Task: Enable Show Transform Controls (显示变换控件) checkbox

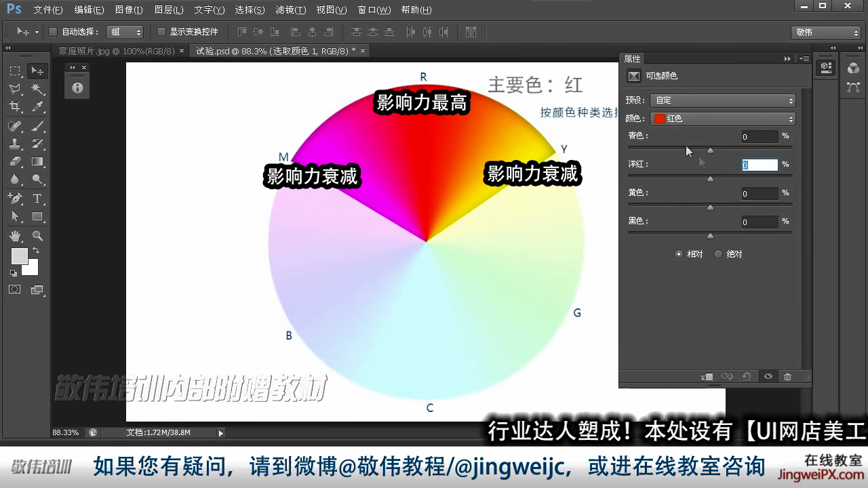Action: click(161, 32)
